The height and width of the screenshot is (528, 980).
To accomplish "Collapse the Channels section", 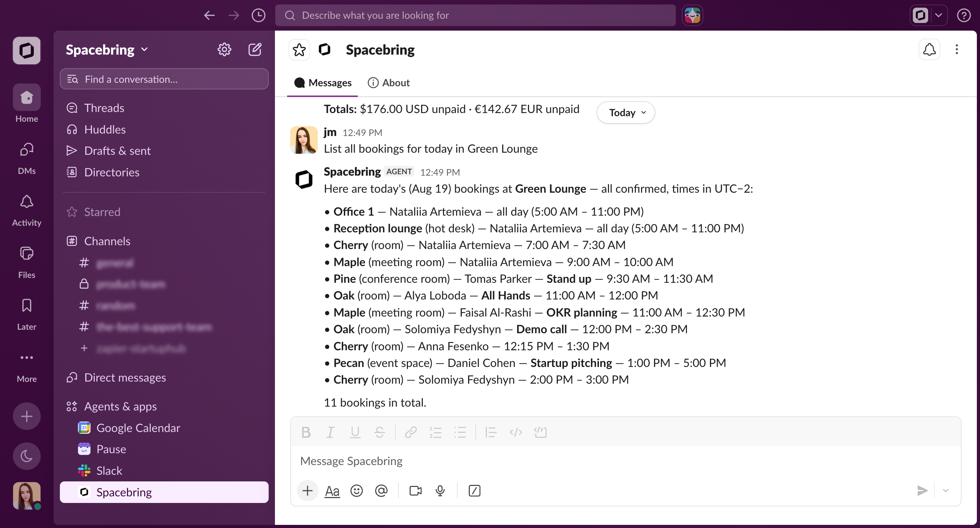I will pos(107,241).
